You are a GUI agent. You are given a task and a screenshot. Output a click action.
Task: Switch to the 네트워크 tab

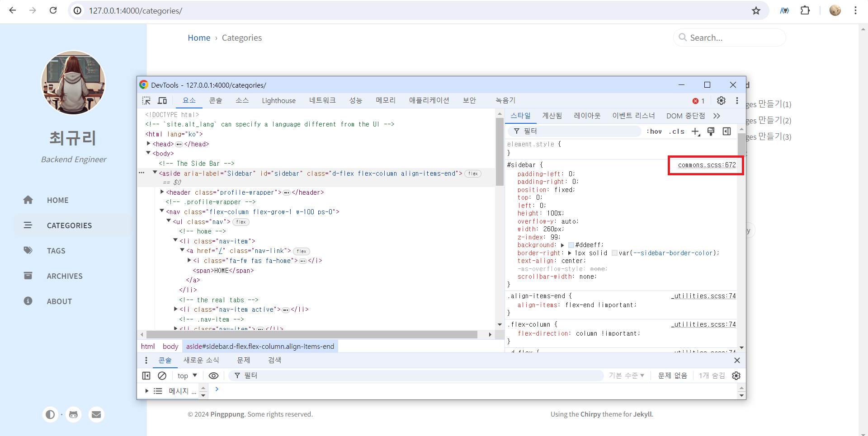(322, 101)
